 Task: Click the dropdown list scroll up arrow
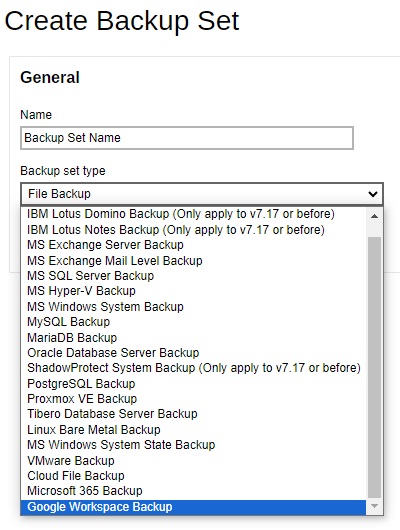(374, 216)
